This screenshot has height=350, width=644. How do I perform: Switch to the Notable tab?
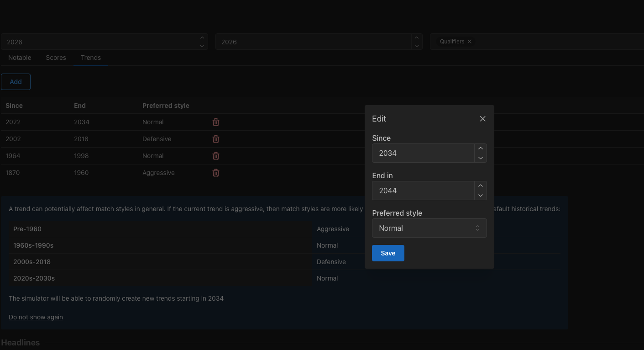tap(20, 58)
